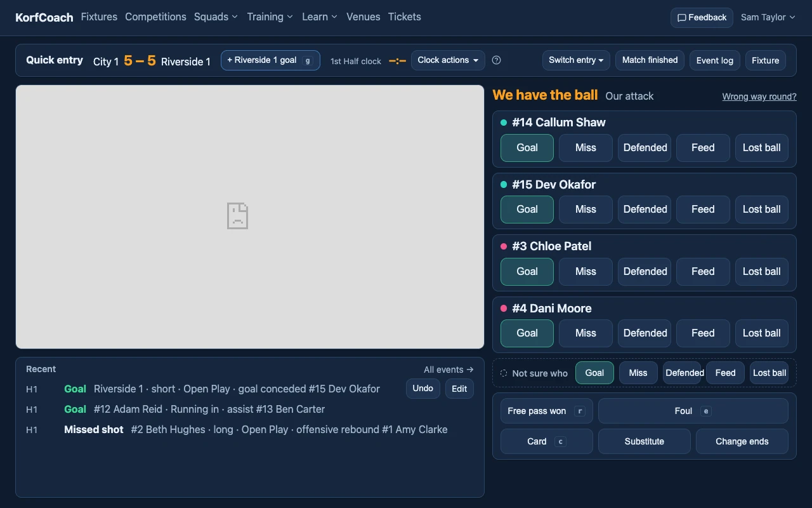Open the Competitions page
This screenshot has height=508, width=812.
pos(155,17)
